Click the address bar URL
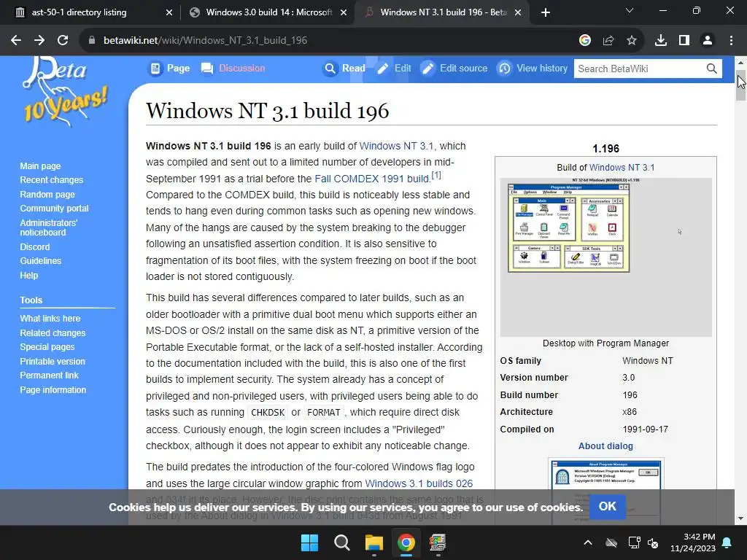Screen dimensions: 747x560 [x=205, y=41]
